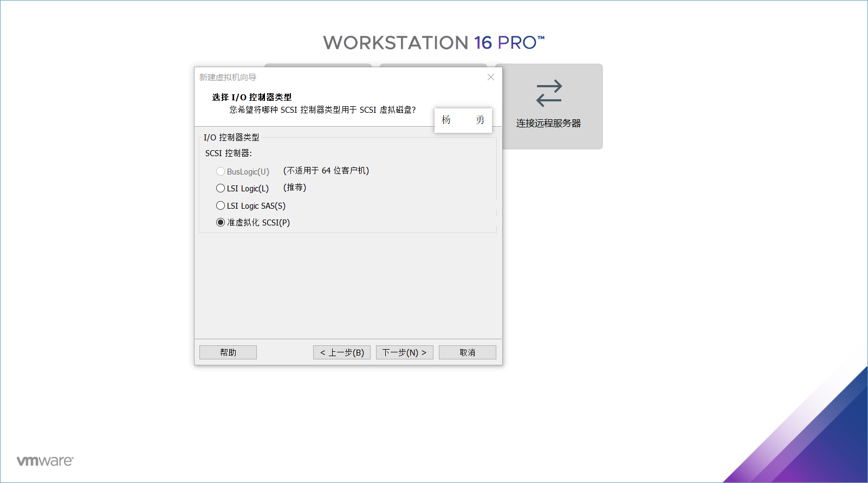
Task: Click the vmware logo at bottom left
Action: click(45, 461)
